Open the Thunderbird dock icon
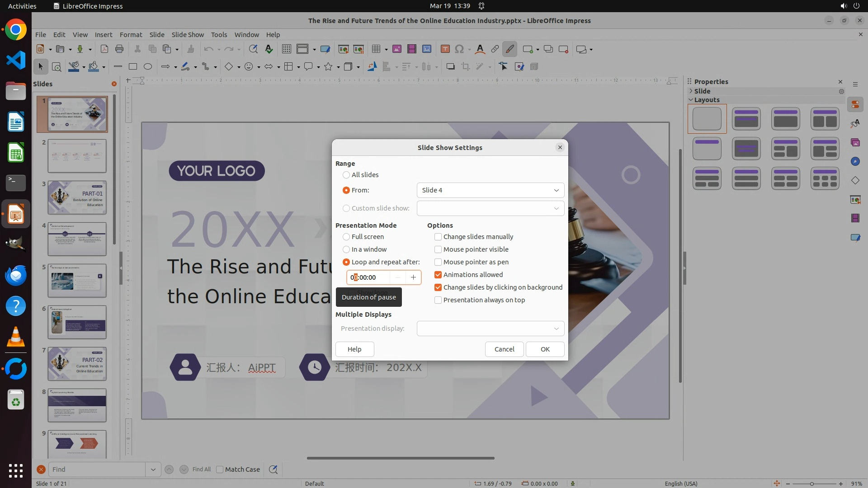The image size is (868, 488). (16, 275)
